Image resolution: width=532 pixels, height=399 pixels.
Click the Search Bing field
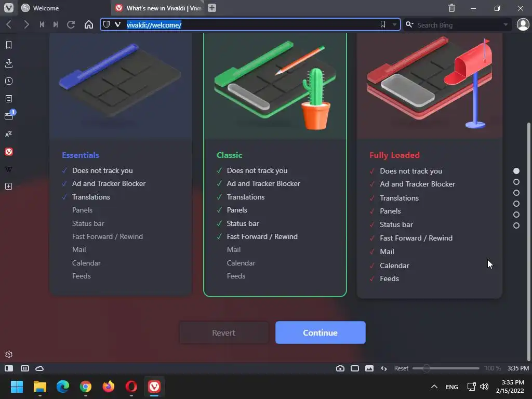tap(459, 25)
